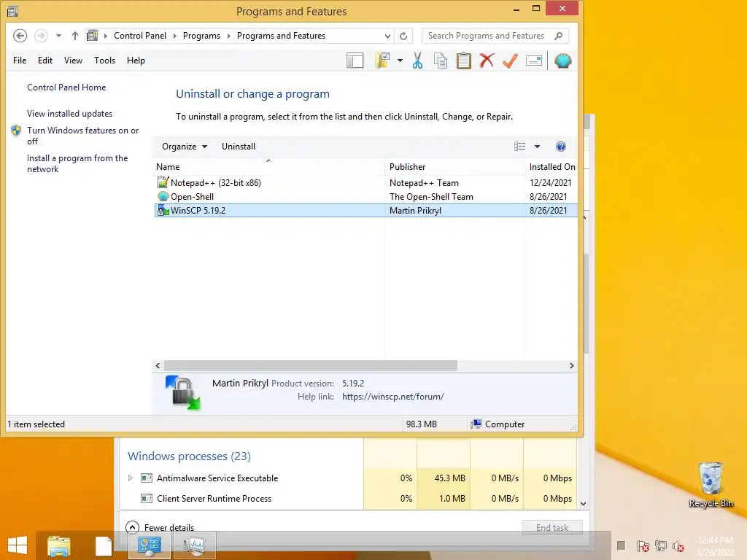Open the File menu
Image resolution: width=747 pixels, height=560 pixels.
tap(20, 61)
